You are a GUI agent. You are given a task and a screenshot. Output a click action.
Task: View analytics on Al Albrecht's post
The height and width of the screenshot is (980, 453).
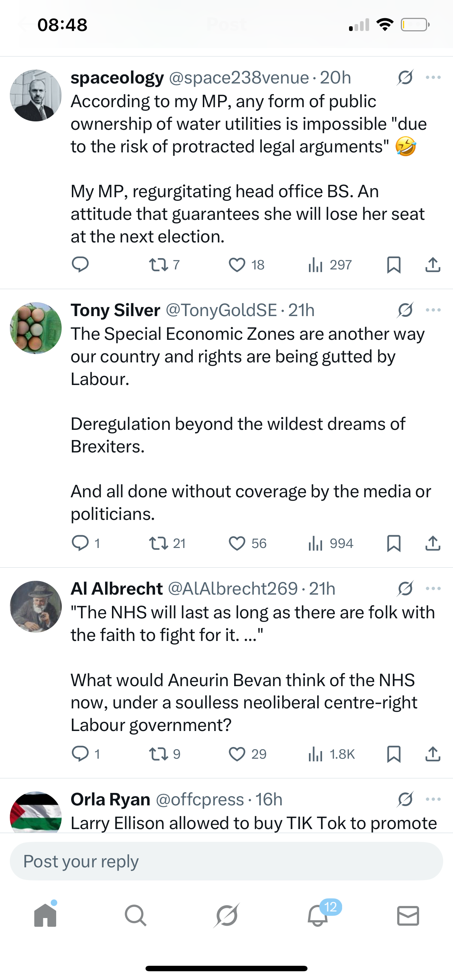point(315,754)
